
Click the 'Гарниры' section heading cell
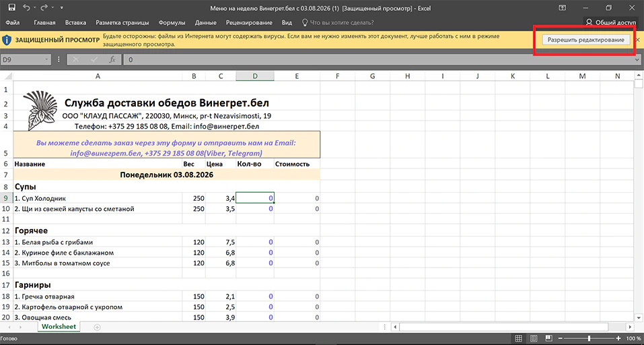[x=98, y=284]
